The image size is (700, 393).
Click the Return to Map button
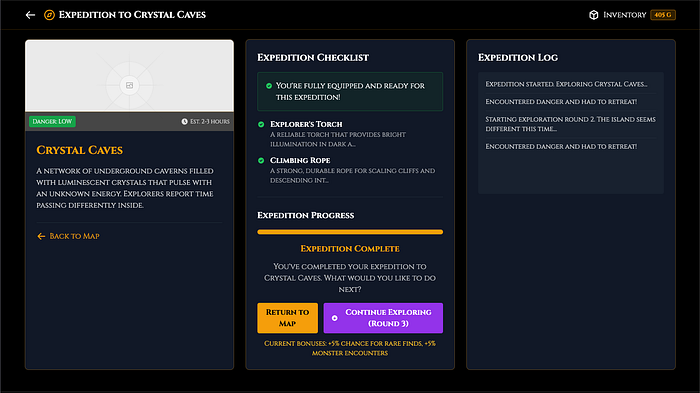[288, 318]
